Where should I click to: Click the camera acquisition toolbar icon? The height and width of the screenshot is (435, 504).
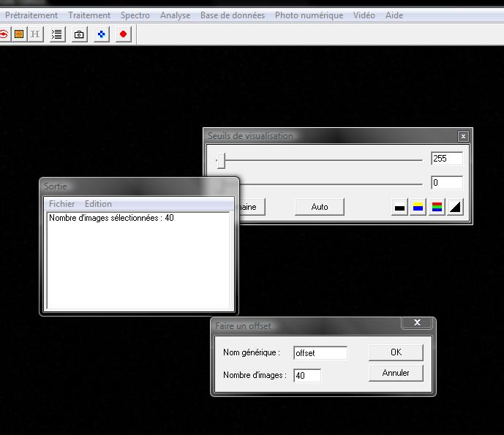click(x=79, y=34)
